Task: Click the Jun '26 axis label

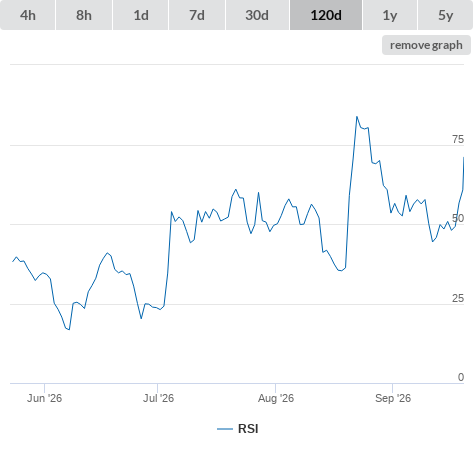Action: (x=44, y=398)
